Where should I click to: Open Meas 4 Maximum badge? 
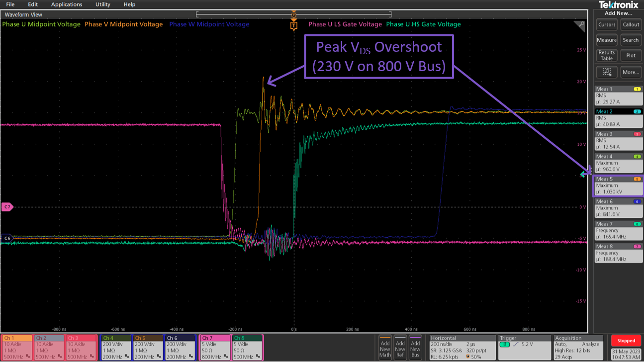click(618, 163)
